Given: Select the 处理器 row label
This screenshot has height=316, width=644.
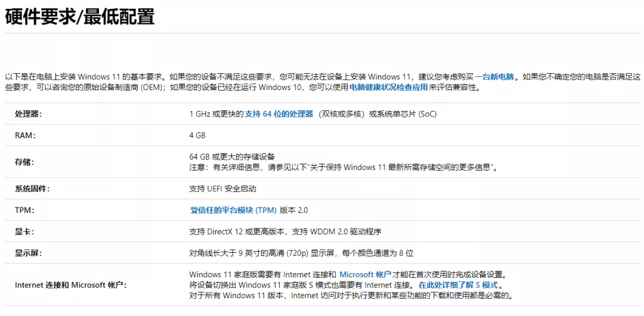Looking at the screenshot, I should point(28,114).
